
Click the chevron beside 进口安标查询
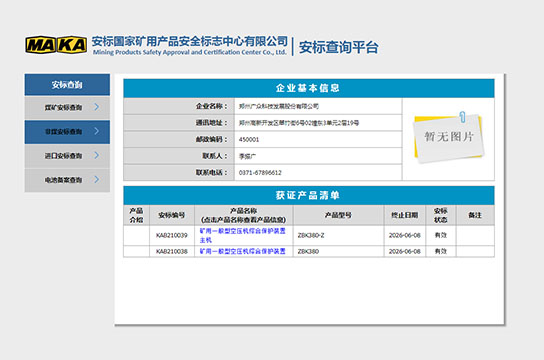97,155
